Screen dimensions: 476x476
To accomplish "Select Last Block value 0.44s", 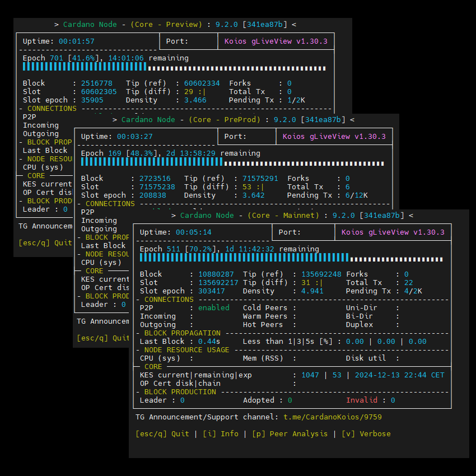I will click(209, 342).
